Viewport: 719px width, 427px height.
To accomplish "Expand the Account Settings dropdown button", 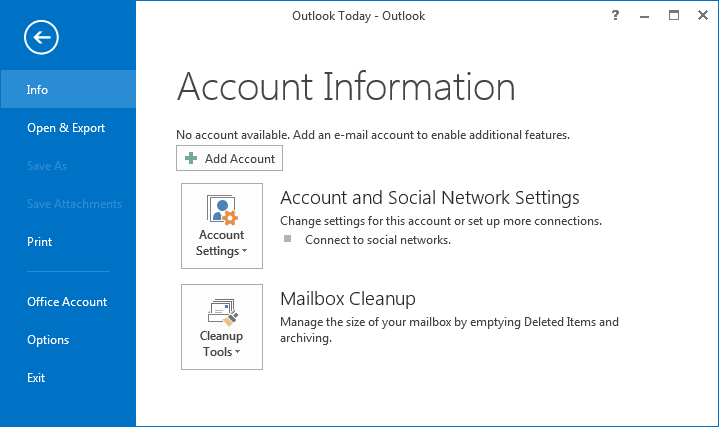I will click(222, 226).
